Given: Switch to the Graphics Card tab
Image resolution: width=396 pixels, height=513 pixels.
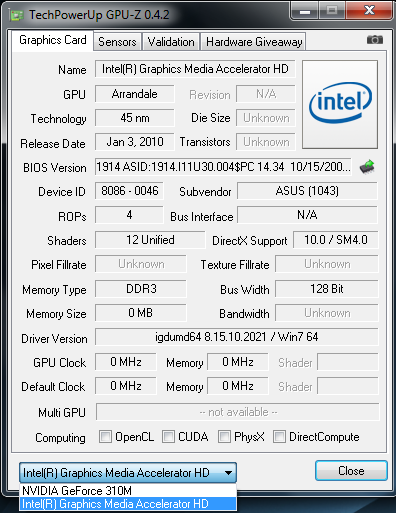Looking at the screenshot, I should pyautogui.click(x=53, y=40).
